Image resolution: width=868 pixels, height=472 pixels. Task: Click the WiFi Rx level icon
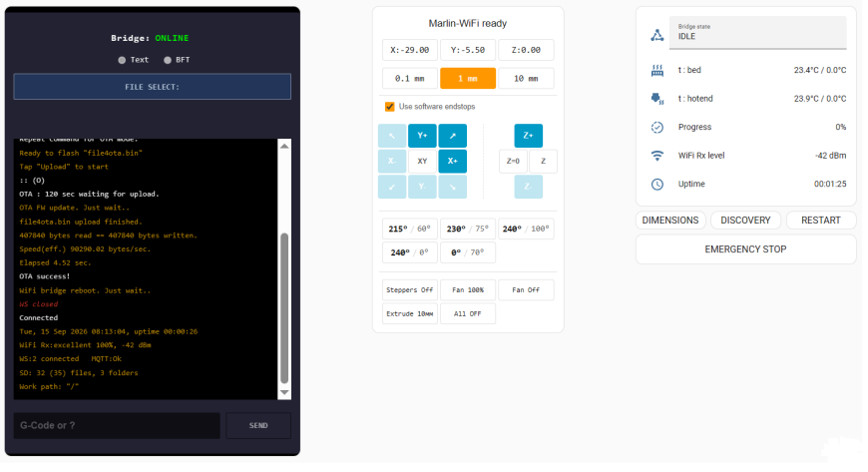[657, 156]
